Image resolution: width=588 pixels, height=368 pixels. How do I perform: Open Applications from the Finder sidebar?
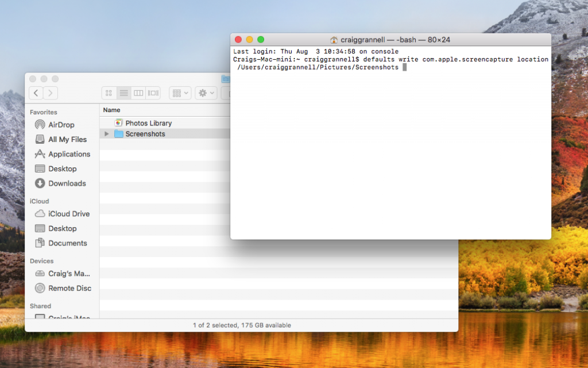click(x=62, y=154)
